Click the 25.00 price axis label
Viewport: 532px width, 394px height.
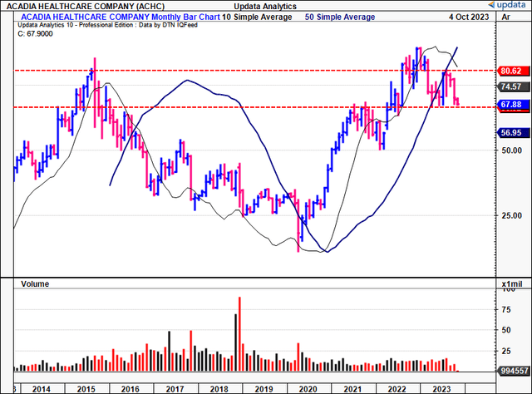coord(512,215)
